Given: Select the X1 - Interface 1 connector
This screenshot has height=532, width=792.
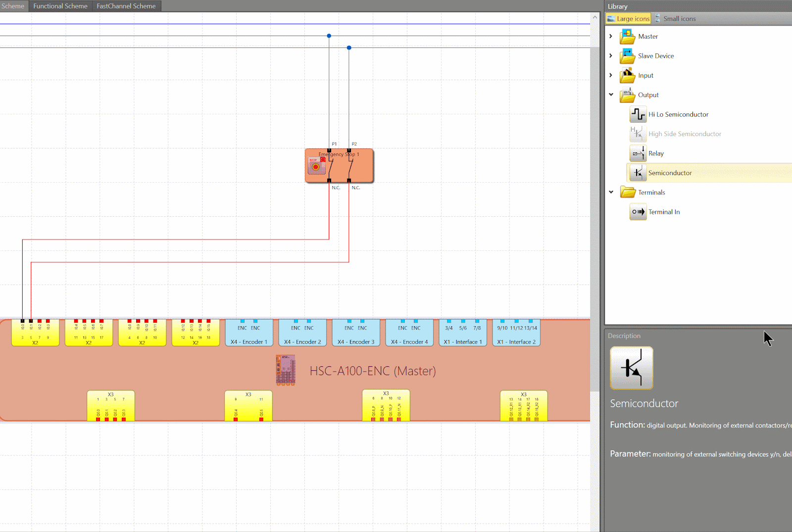Looking at the screenshot, I should [x=463, y=333].
